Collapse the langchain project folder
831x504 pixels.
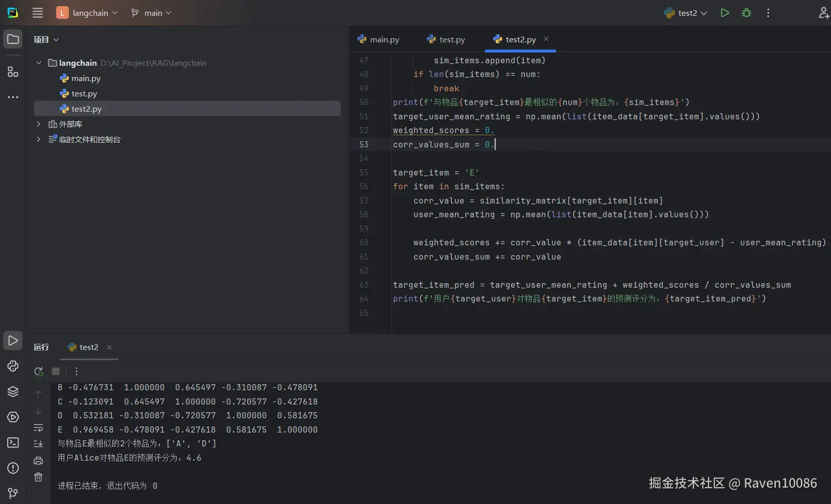39,63
